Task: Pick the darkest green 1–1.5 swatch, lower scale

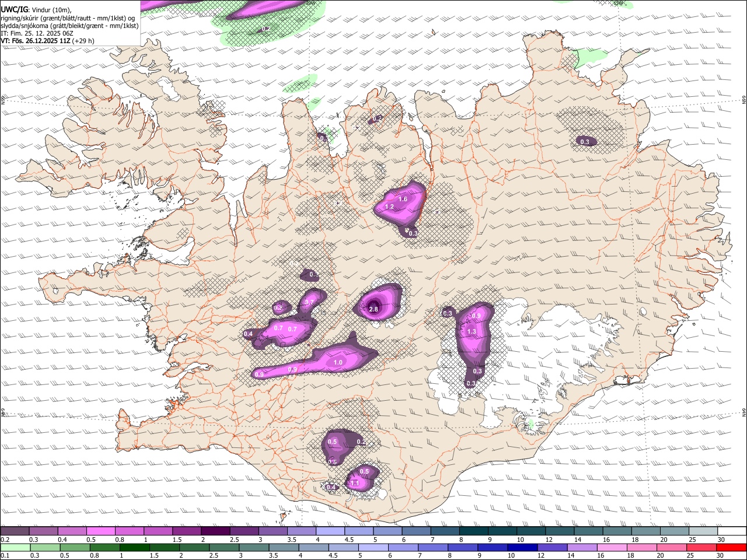Action: coord(134,547)
